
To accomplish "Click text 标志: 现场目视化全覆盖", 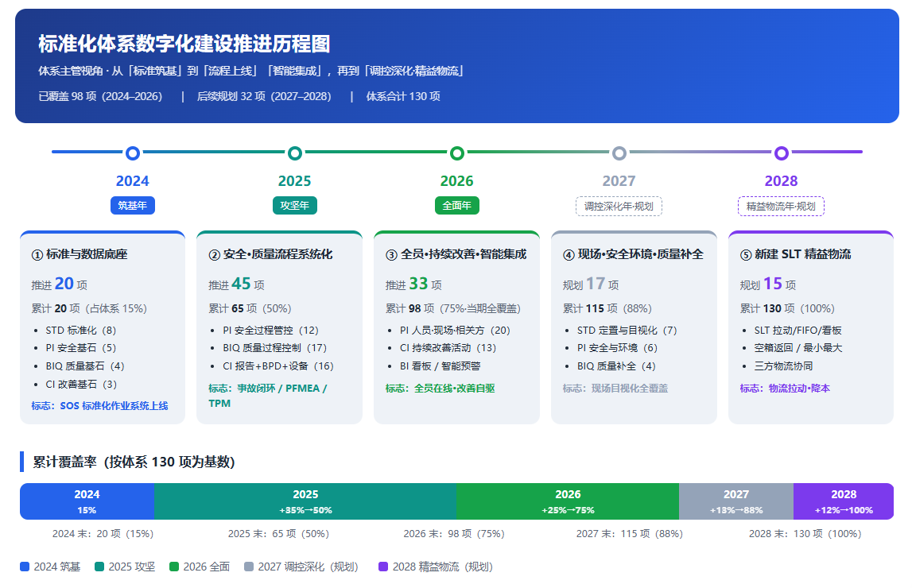I will (x=615, y=388).
